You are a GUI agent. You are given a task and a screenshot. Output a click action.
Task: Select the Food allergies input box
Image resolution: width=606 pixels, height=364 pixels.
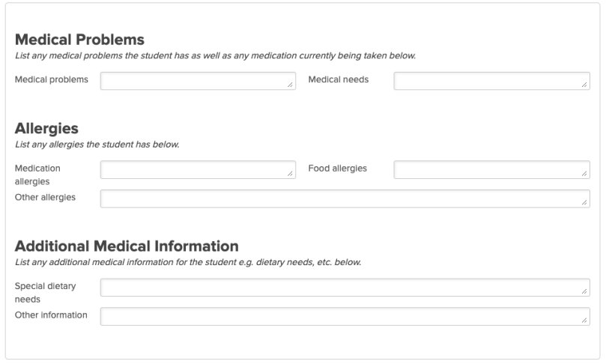click(491, 170)
